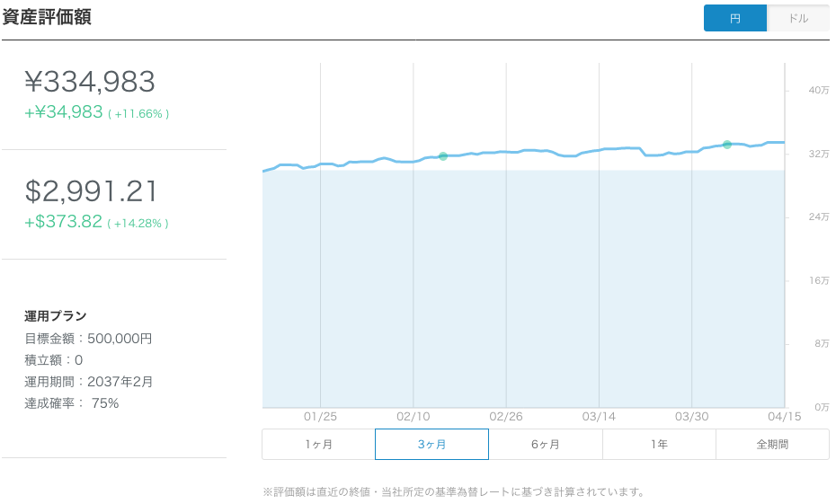Viewport: 836px width, 504px height.
Task: Click the 資産評価額 page title
Action: [x=47, y=17]
